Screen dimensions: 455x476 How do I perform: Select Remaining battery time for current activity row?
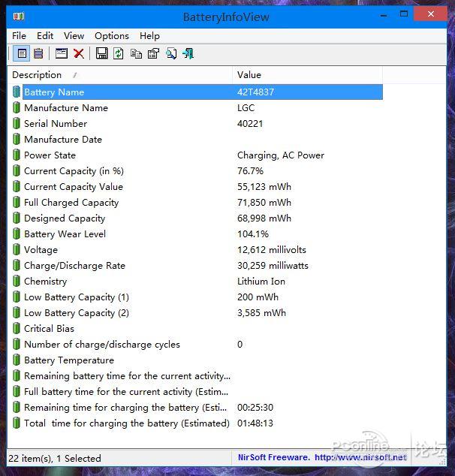(x=197, y=376)
